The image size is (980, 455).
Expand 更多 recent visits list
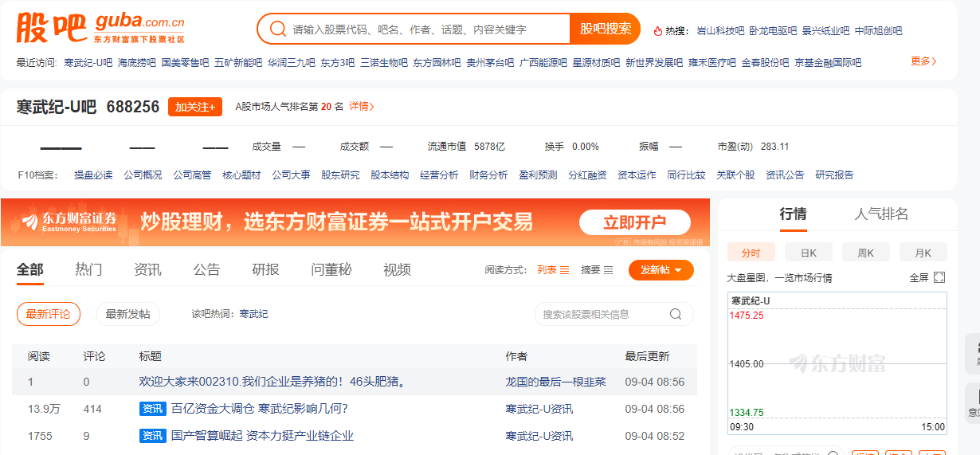[x=924, y=61]
